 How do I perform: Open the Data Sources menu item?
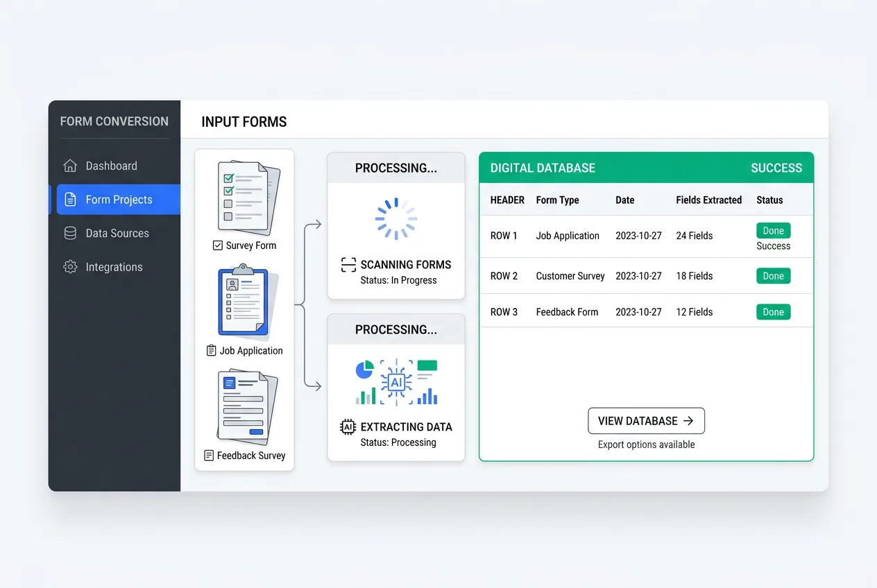[117, 234]
